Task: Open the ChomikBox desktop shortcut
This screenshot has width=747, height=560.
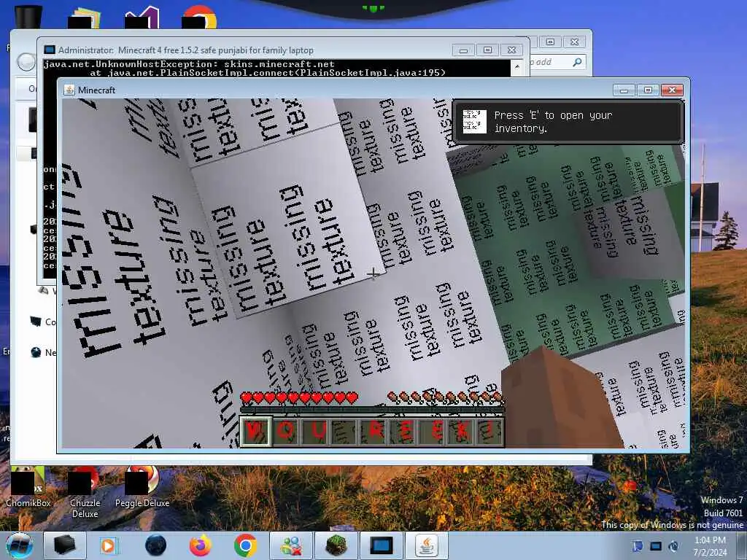Action: coord(28,487)
